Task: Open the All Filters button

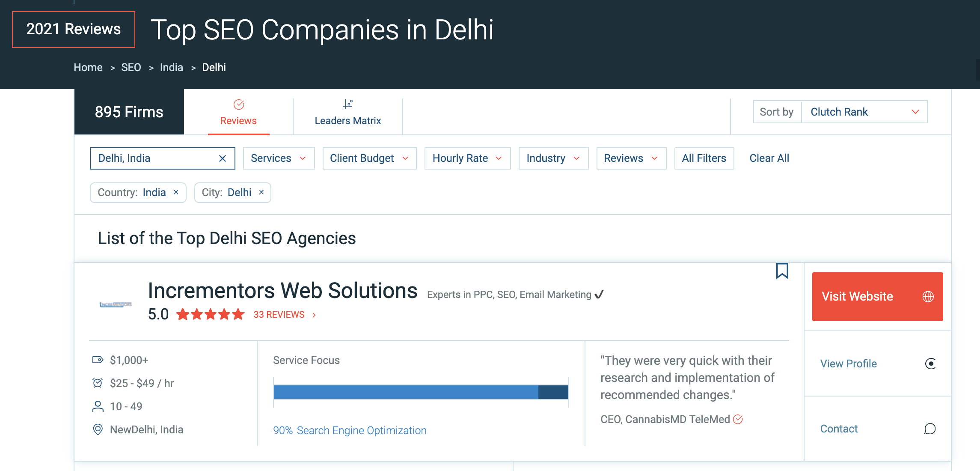Action: (704, 158)
